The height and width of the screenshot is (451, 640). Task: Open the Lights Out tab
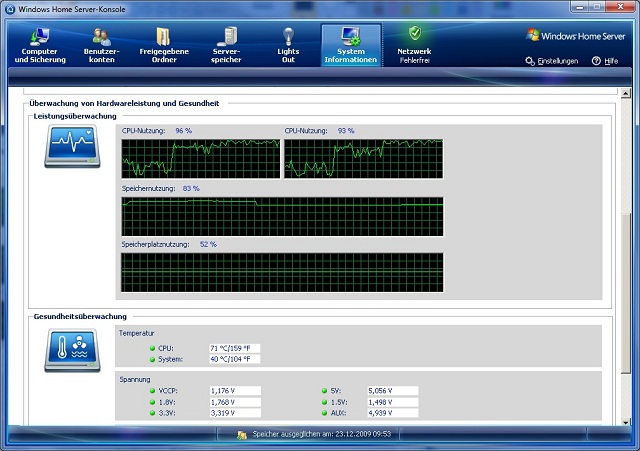[x=288, y=45]
